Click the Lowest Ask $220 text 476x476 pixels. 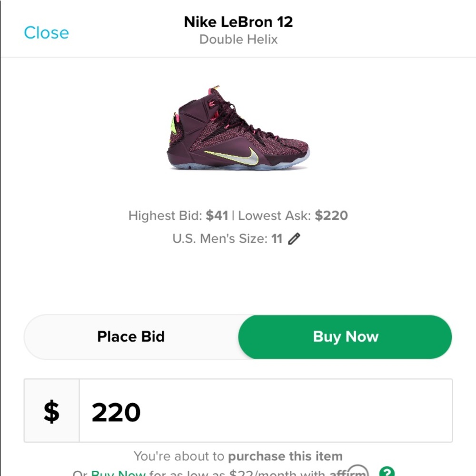coord(293,216)
